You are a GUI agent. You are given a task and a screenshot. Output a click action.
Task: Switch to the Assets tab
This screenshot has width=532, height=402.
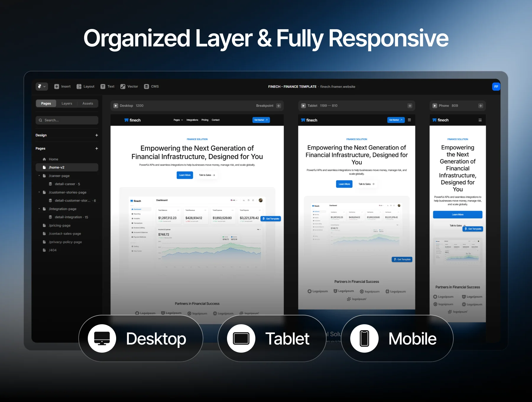[88, 103]
